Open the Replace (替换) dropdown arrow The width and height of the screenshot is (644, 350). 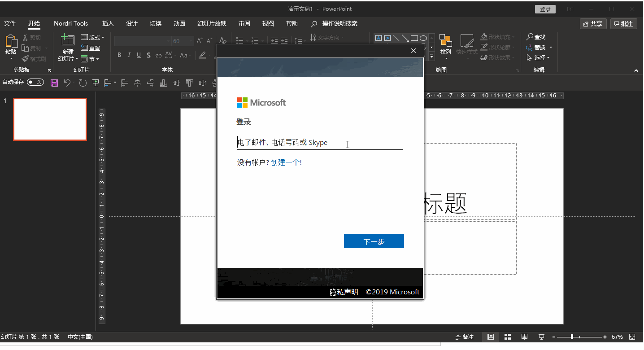pos(551,48)
